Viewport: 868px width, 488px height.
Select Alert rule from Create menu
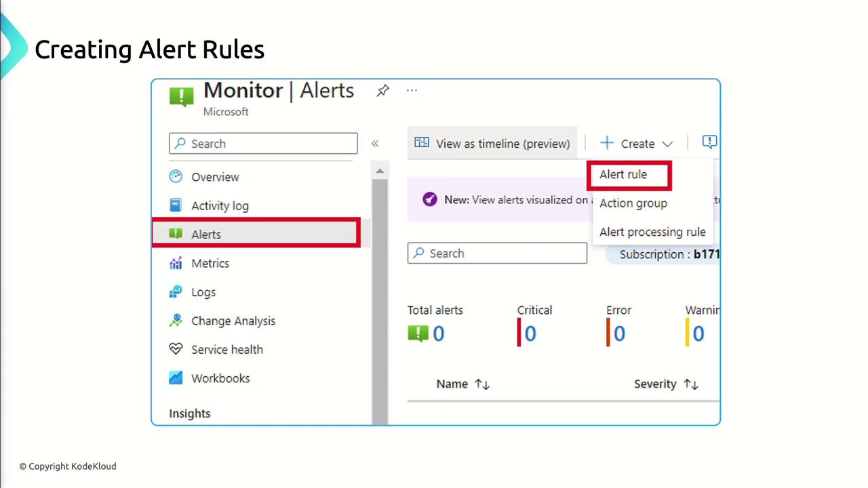(623, 175)
